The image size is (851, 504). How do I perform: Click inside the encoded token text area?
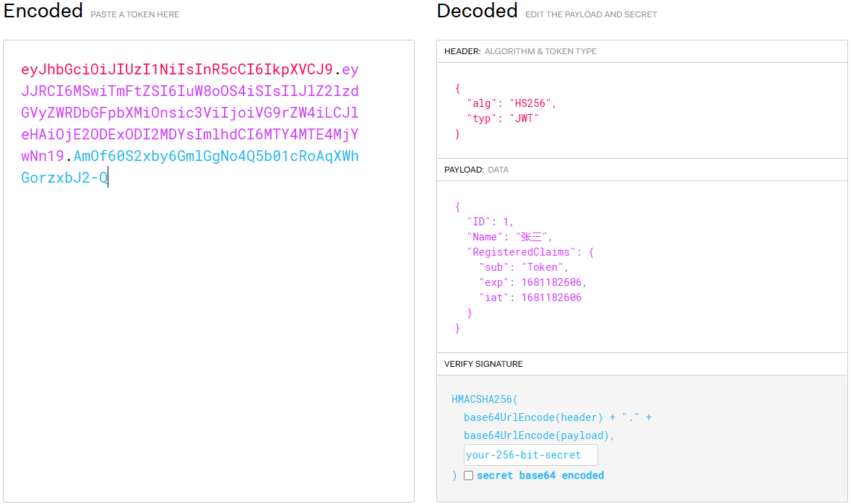tap(208, 271)
